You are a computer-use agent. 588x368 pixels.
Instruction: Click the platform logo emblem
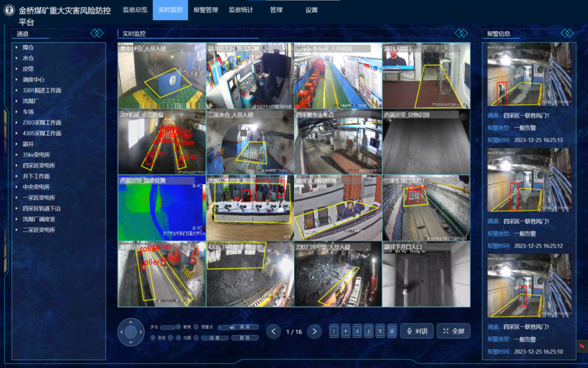(x=9, y=10)
